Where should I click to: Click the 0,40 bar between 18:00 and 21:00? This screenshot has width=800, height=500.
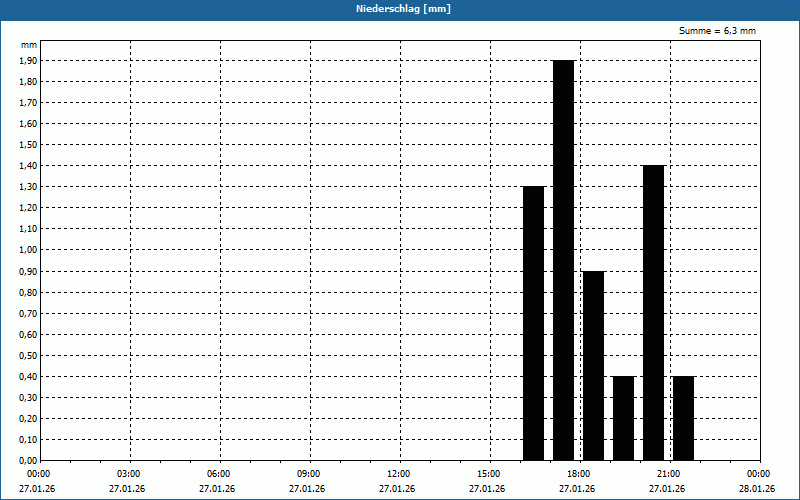623,418
